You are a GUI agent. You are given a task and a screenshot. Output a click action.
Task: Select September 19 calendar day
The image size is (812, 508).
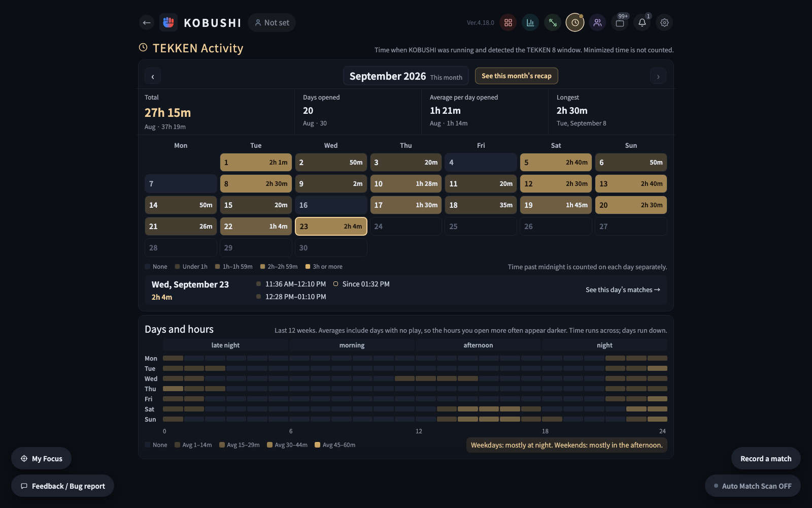tap(556, 205)
